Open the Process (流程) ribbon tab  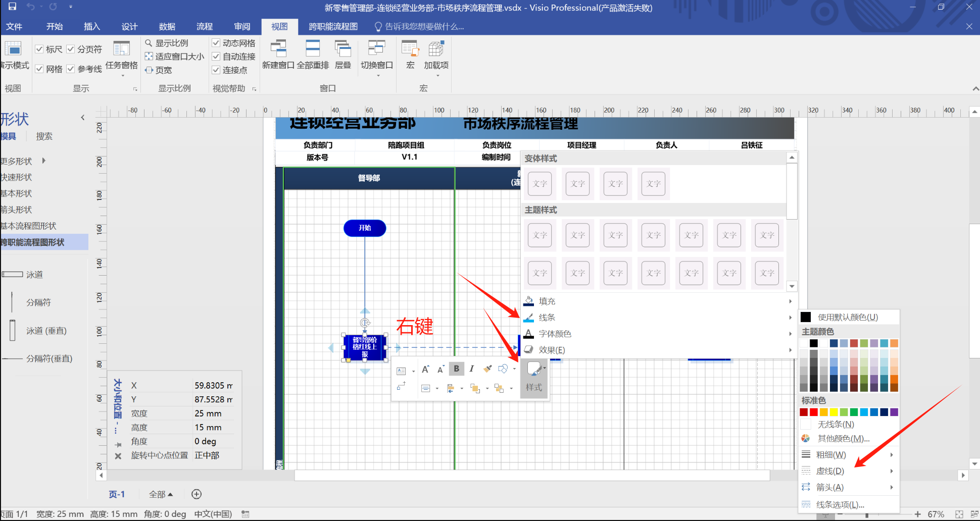tap(205, 26)
